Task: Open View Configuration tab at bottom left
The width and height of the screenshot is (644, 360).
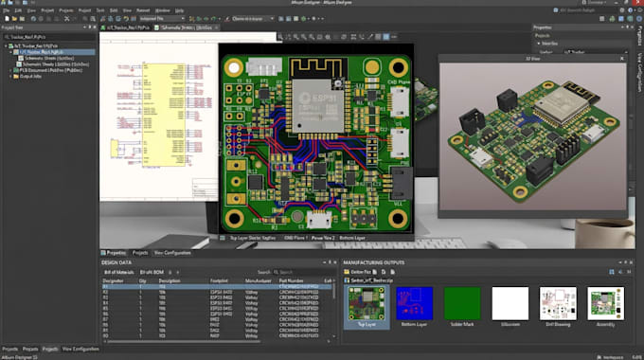Action: tap(80, 349)
